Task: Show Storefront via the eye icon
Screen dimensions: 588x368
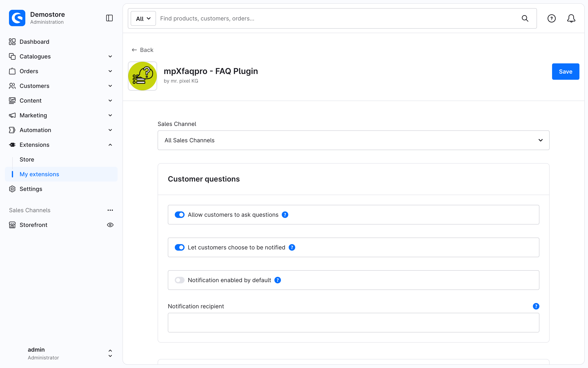Action: pyautogui.click(x=110, y=225)
